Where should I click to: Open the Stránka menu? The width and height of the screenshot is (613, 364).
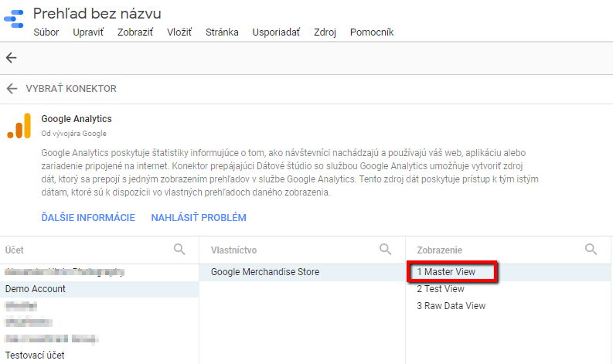222,32
